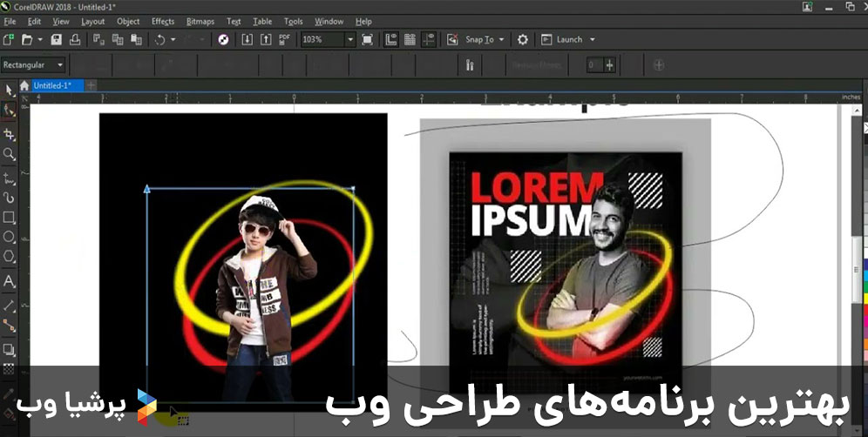The image size is (868, 437).
Task: Open the Help menu
Action: click(363, 21)
